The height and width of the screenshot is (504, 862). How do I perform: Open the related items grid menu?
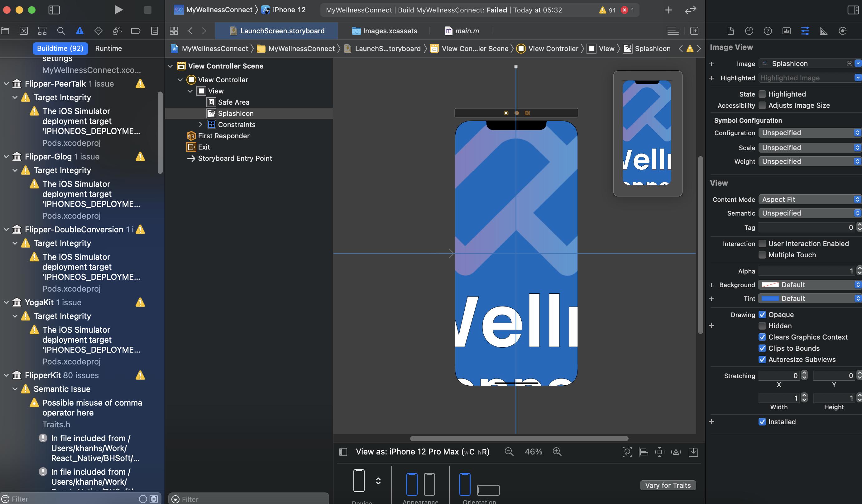174,31
